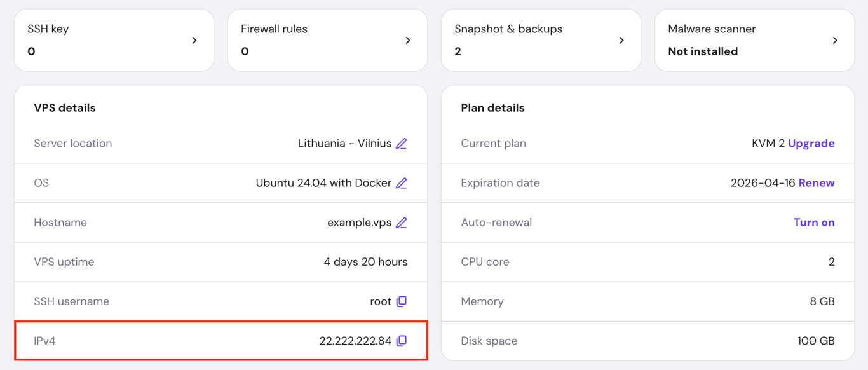Open SSH key card chevron
Viewport: 868px width, 370px height.
(x=194, y=40)
